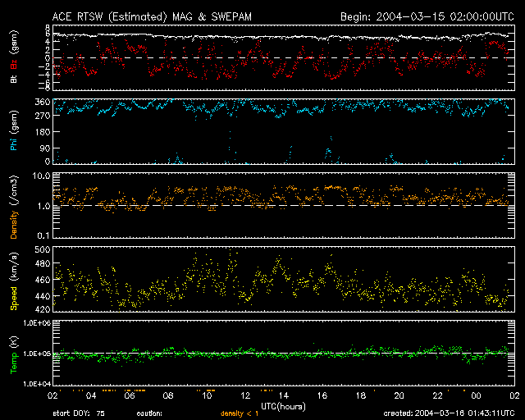
Task: Click the green Temp (K) axis label
Action: coord(14,354)
